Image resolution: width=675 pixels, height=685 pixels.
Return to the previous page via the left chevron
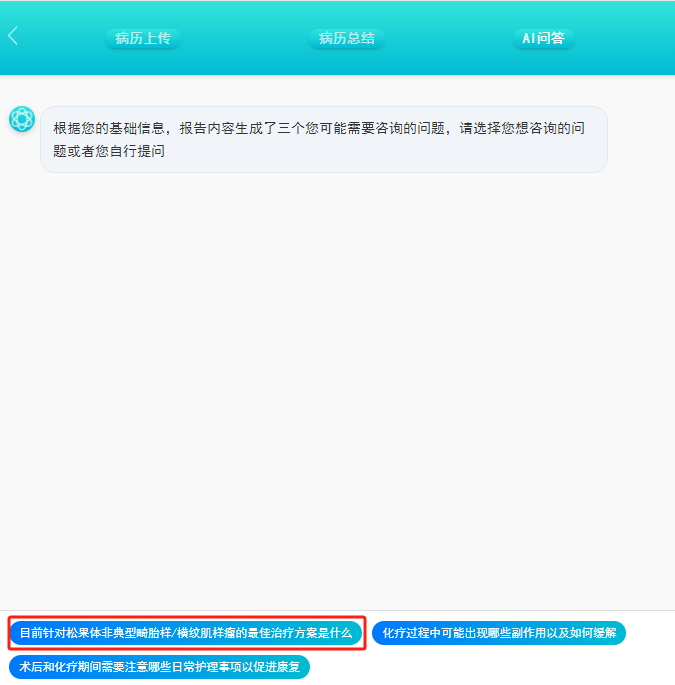pos(13,37)
